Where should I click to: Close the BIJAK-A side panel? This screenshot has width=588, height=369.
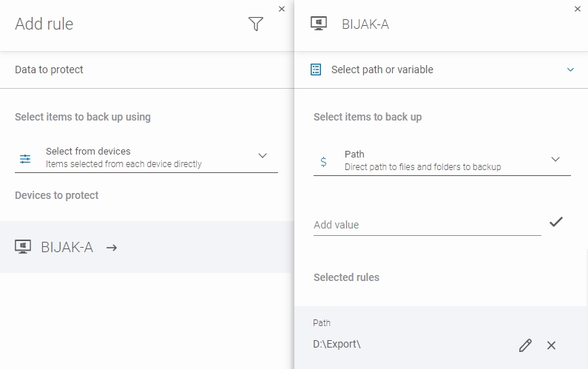click(x=578, y=9)
